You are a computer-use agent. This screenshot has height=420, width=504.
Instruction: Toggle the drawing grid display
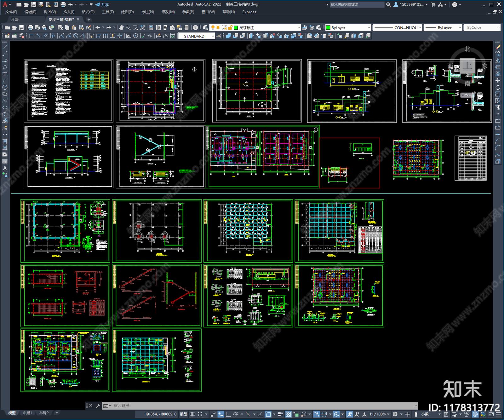192,414
